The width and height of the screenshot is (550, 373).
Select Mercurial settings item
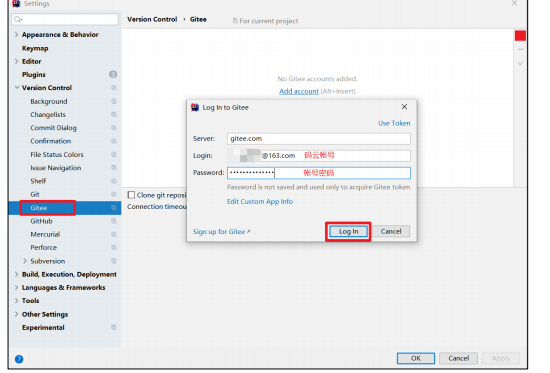tap(45, 234)
